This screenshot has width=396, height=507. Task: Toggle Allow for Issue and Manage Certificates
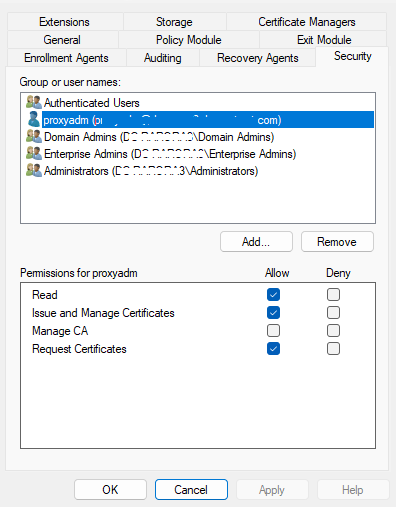tap(273, 313)
